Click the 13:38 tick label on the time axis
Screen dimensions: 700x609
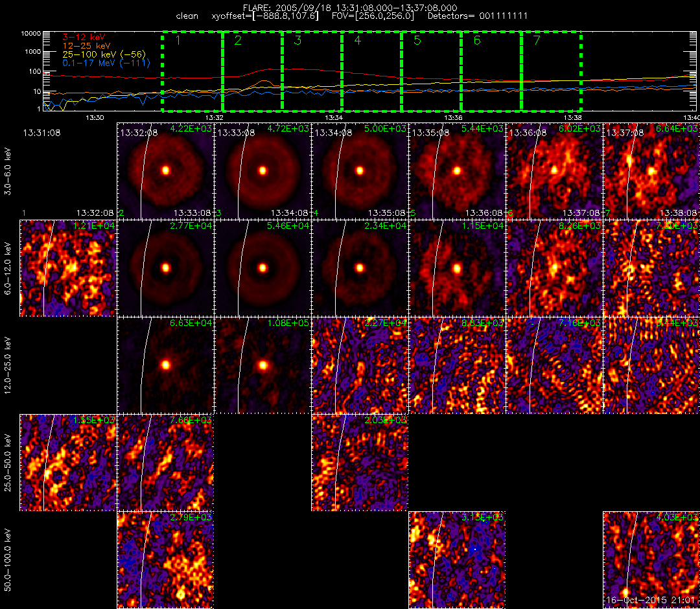pyautogui.click(x=573, y=118)
